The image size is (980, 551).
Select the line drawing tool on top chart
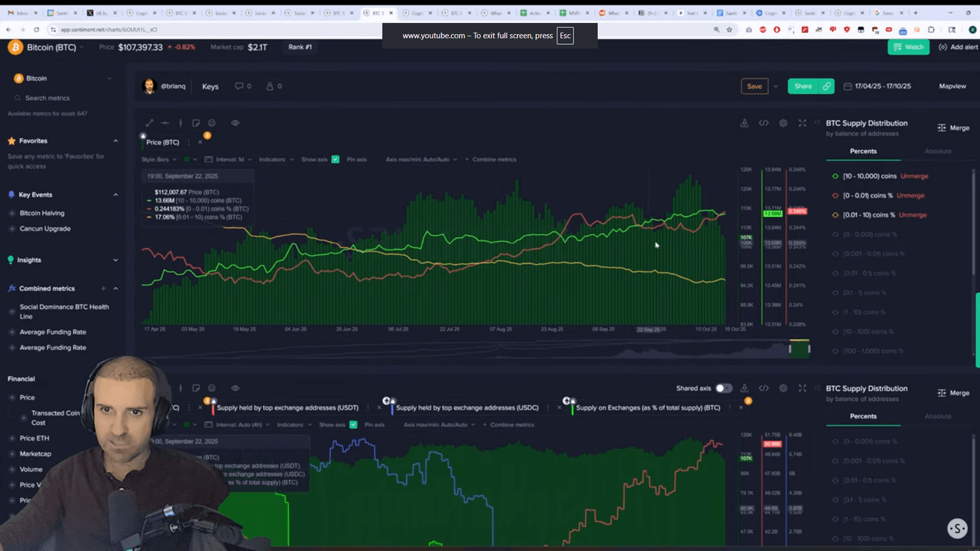pyautogui.click(x=149, y=123)
